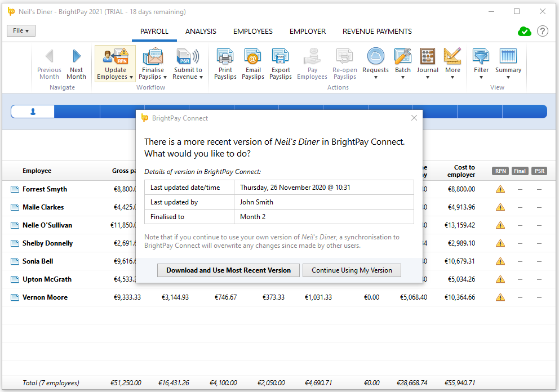
Task: Click the green cloud sync icon
Action: coord(525,32)
